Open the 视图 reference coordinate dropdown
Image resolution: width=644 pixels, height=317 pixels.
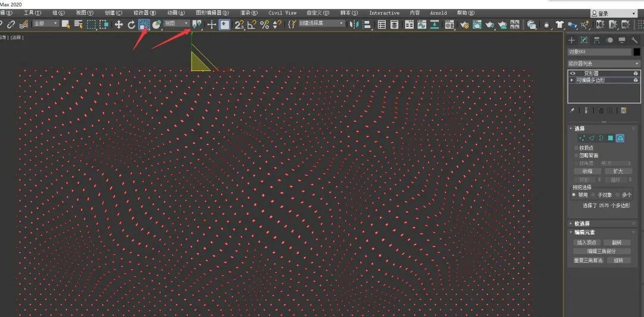(x=177, y=23)
